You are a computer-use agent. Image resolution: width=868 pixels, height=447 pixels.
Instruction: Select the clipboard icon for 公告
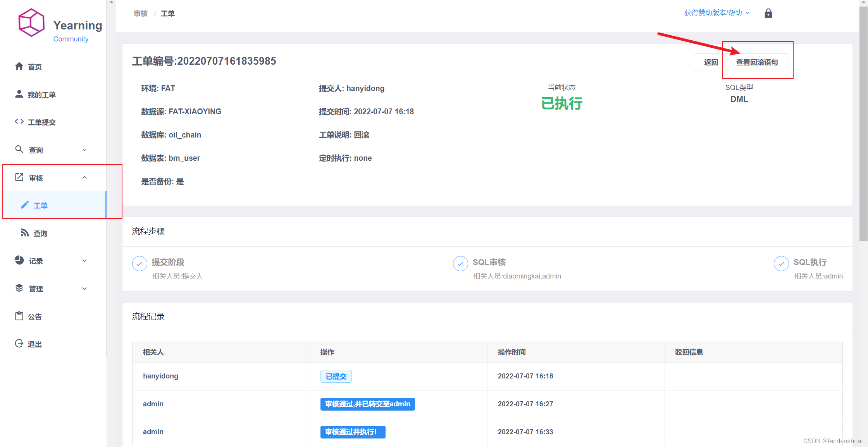19,316
